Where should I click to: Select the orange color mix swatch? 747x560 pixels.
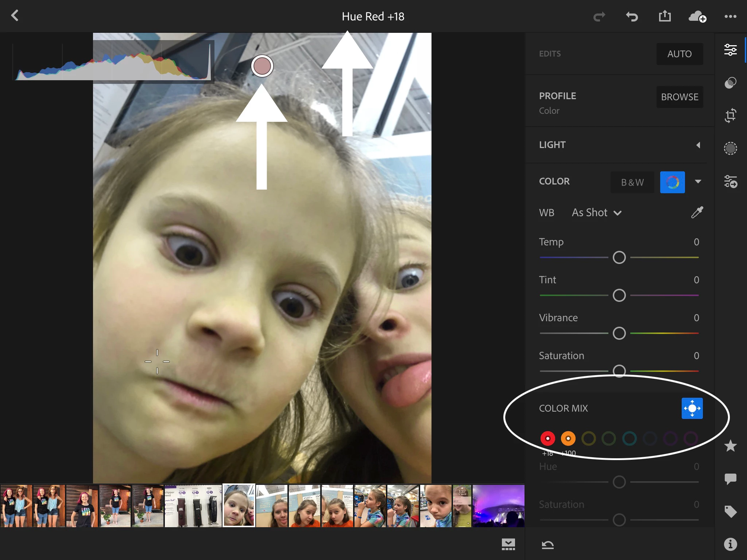[568, 439]
